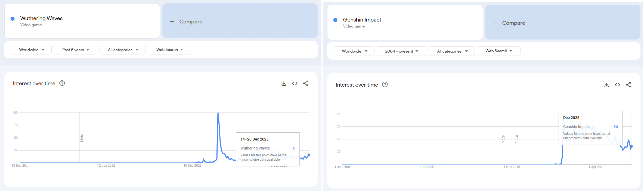The width and height of the screenshot is (644, 192).
Task: Click the Note marker on Wuthering Waves chart
Action: pos(82,138)
